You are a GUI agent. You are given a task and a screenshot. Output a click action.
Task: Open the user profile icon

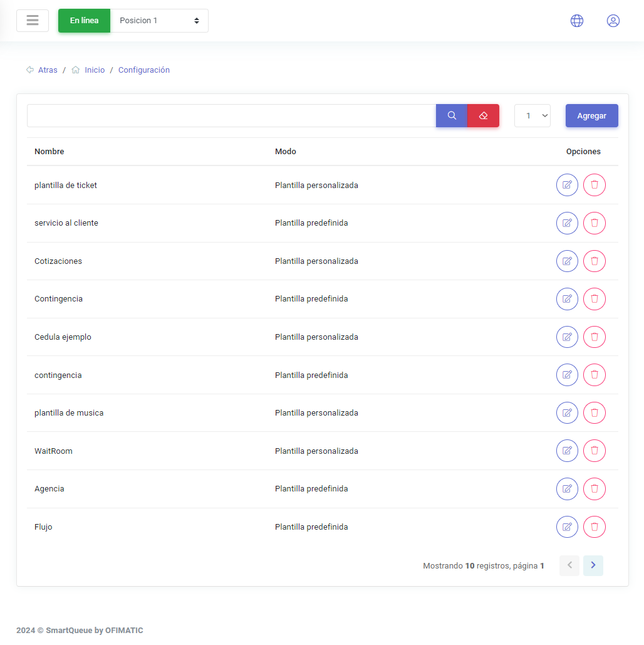(x=613, y=21)
